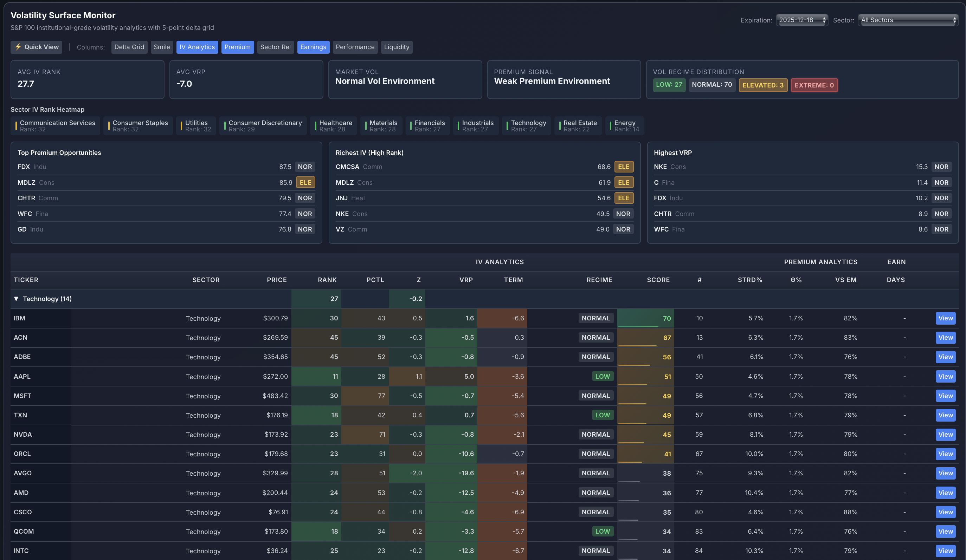
Task: Disable the Earnings column
Action: (x=313, y=47)
